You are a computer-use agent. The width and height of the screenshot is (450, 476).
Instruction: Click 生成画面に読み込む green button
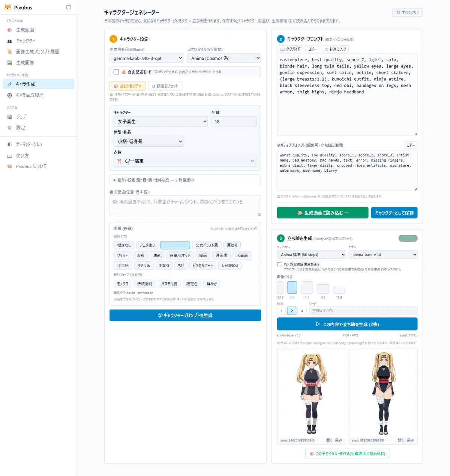[x=322, y=213]
